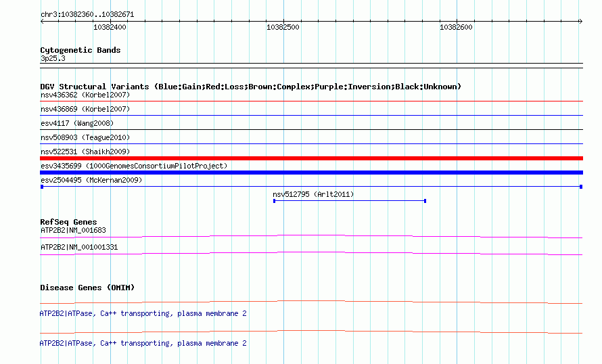
Task: Click the right arrow of the ruler
Action: [580, 22]
